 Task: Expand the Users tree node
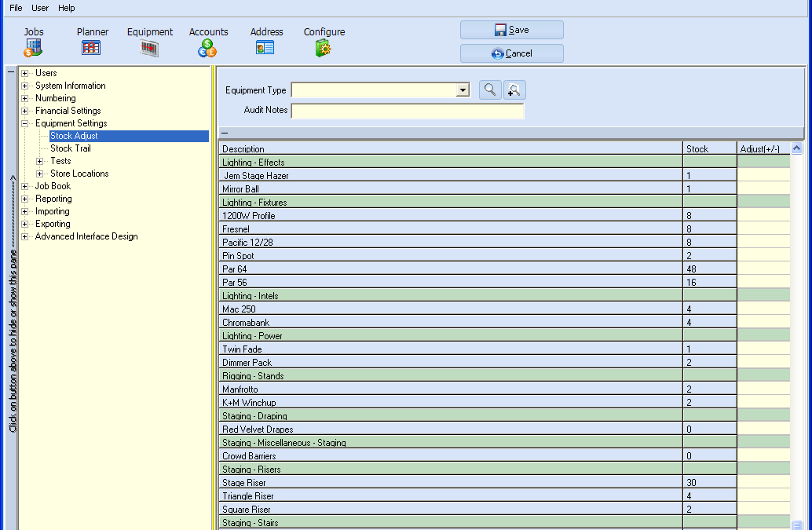[25, 74]
